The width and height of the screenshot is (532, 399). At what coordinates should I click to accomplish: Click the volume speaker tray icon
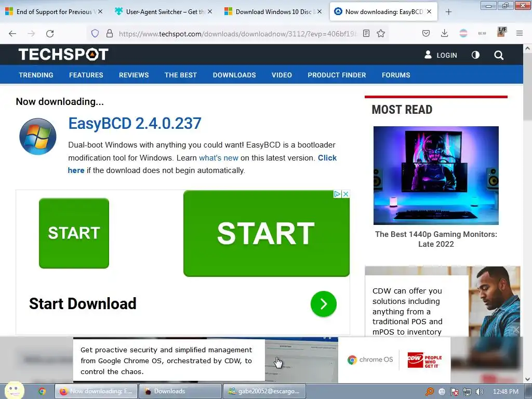click(x=480, y=392)
